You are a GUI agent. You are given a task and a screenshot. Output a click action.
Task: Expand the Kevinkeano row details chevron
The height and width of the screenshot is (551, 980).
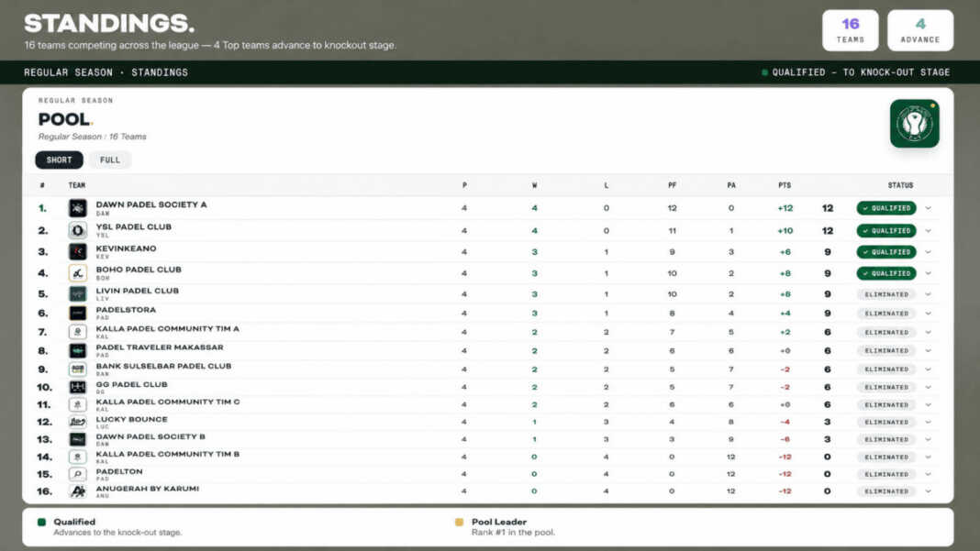[928, 252]
